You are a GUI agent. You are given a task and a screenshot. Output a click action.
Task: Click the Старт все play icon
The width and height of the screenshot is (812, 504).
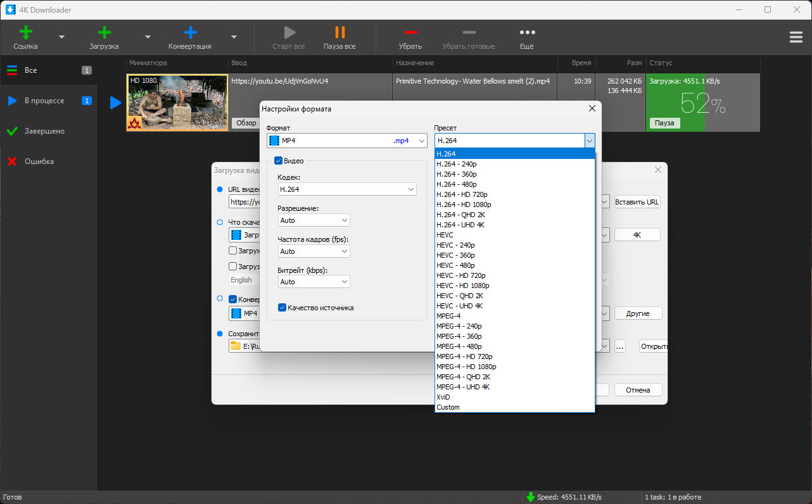[x=289, y=33]
